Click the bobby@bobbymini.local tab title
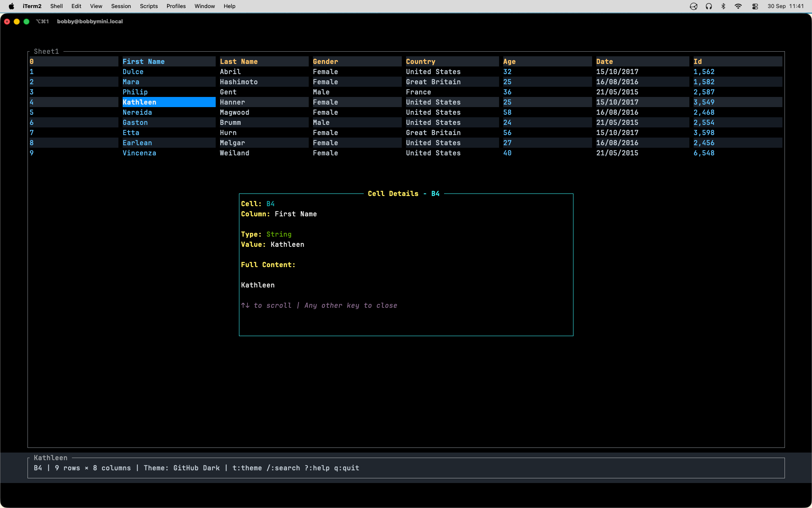The height and width of the screenshot is (508, 812). point(90,21)
